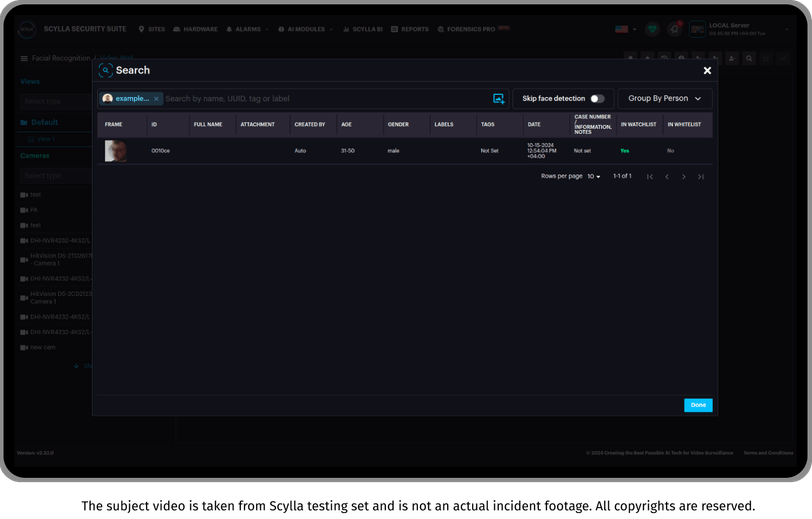Click the Gender column header

pos(398,124)
